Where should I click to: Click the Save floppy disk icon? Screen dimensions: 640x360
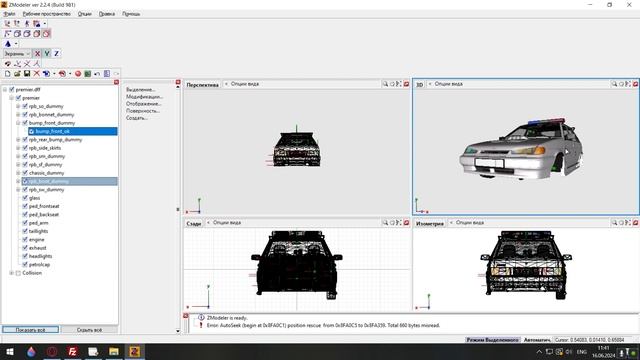tap(27, 73)
